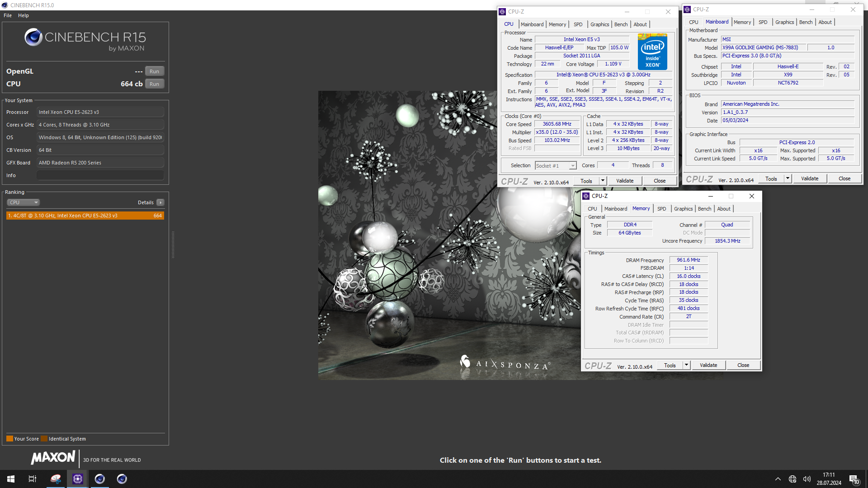Open CPU tab in Memory window
The height and width of the screenshot is (488, 868).
point(593,209)
